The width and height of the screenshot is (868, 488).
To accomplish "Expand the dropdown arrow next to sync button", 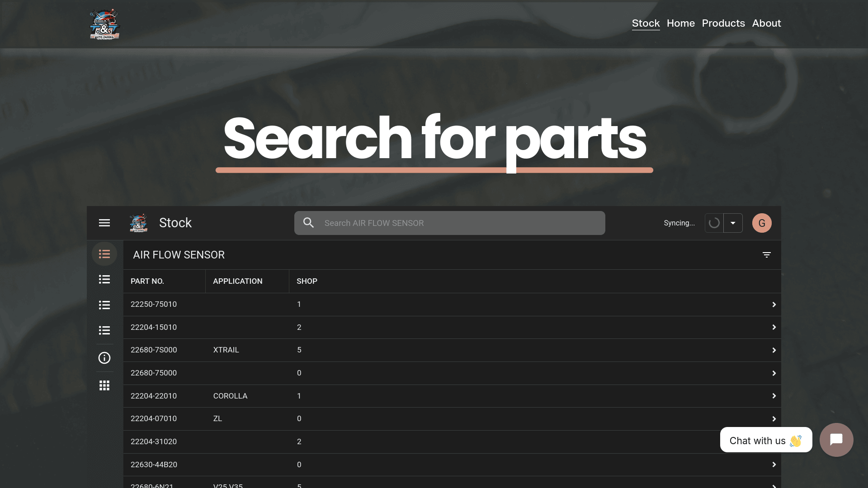I will point(733,223).
